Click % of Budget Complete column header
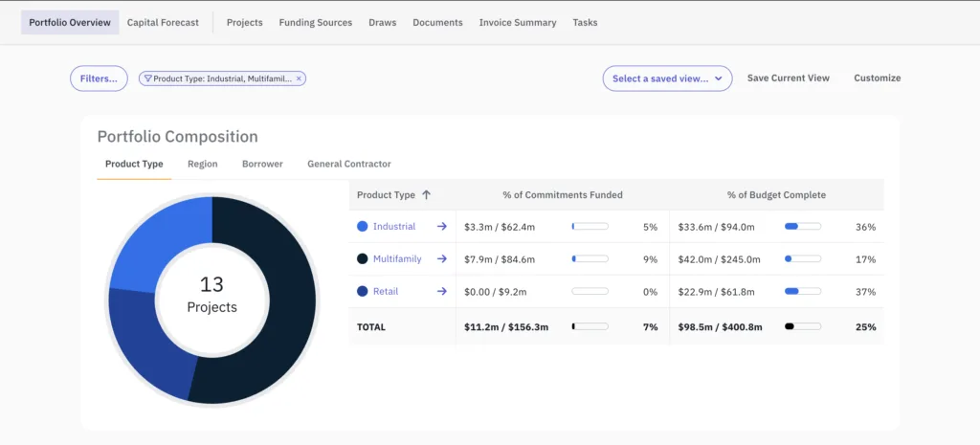 [x=776, y=195]
